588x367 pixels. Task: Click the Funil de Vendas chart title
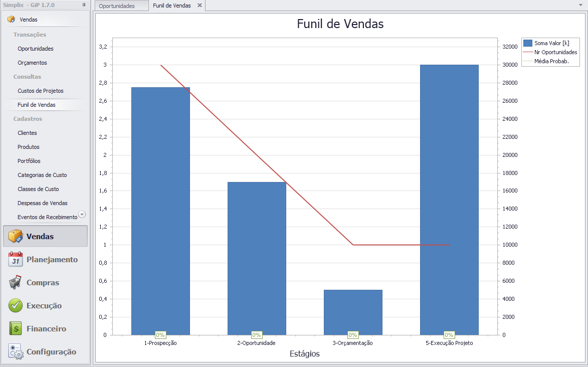pyautogui.click(x=340, y=24)
